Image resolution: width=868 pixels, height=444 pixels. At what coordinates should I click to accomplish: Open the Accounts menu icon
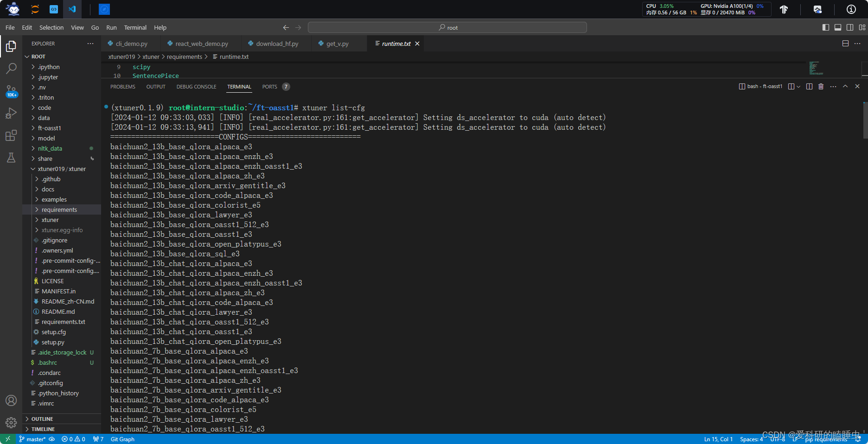(x=11, y=400)
